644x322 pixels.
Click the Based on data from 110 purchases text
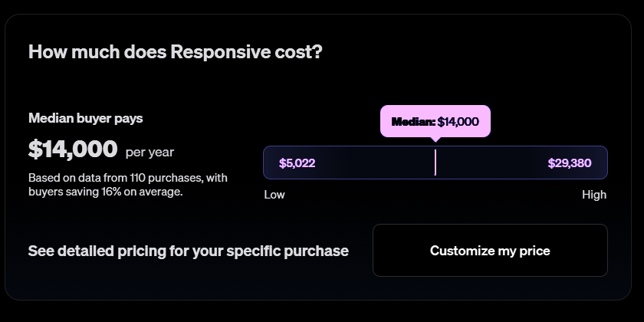[x=128, y=178]
